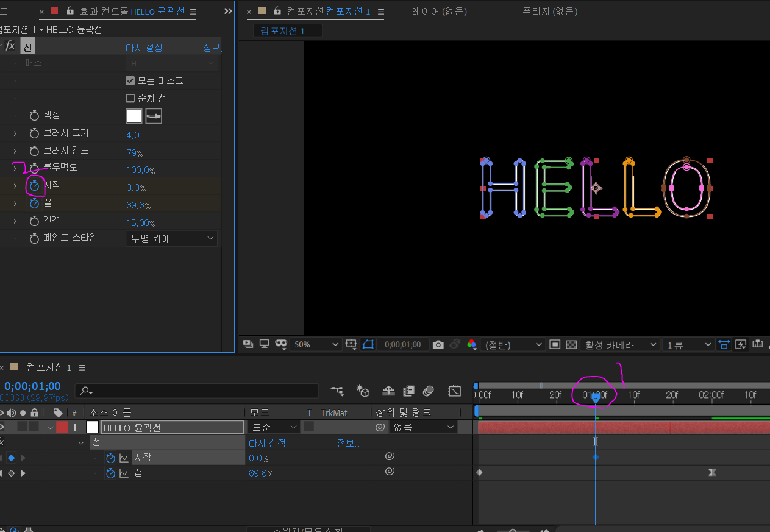Enable frame blending filmstrip icon
The width and height of the screenshot is (770, 532).
pos(409,391)
